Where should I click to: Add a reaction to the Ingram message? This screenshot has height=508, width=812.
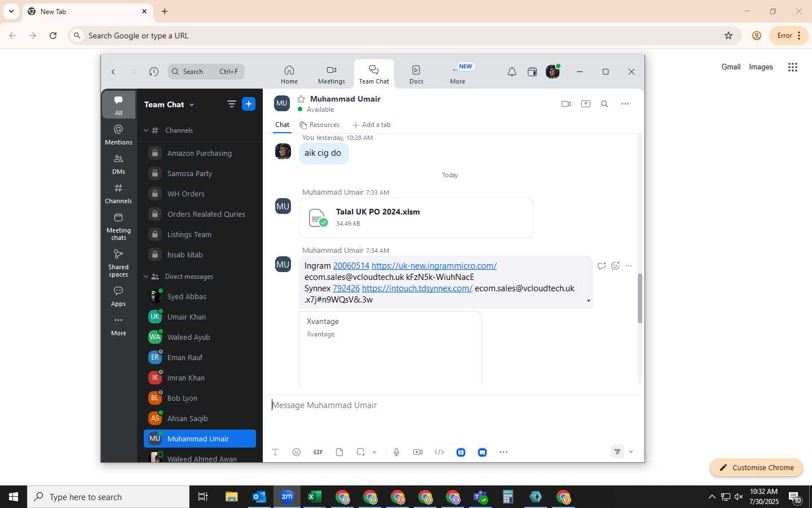[615, 266]
